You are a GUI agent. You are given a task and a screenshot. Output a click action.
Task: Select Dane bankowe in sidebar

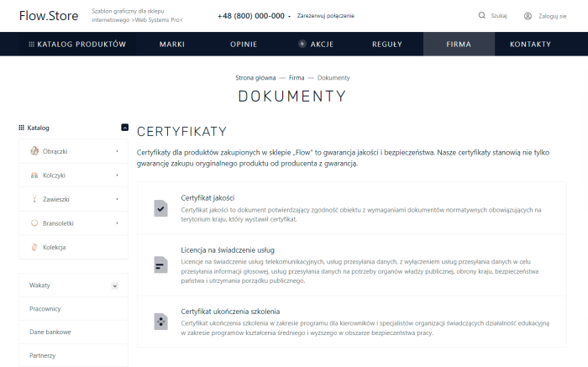(50, 332)
